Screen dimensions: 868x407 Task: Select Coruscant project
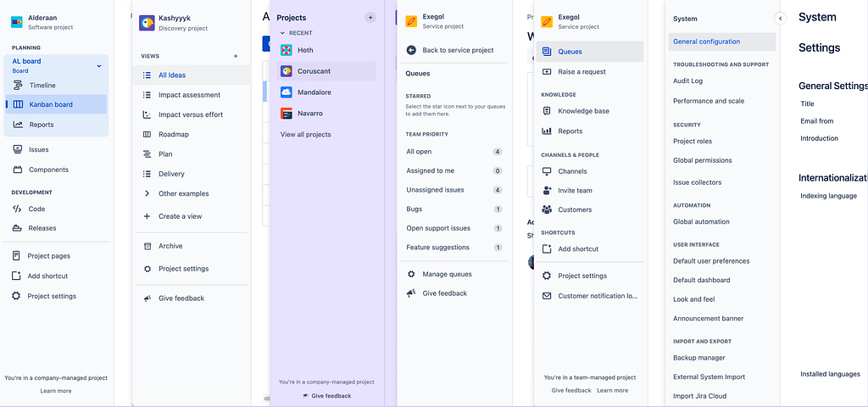326,71
